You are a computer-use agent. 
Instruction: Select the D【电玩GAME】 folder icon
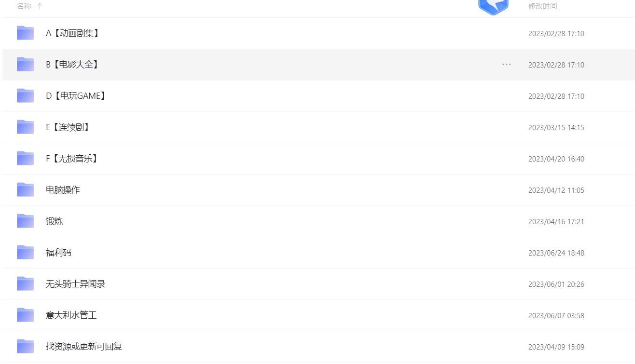25,96
